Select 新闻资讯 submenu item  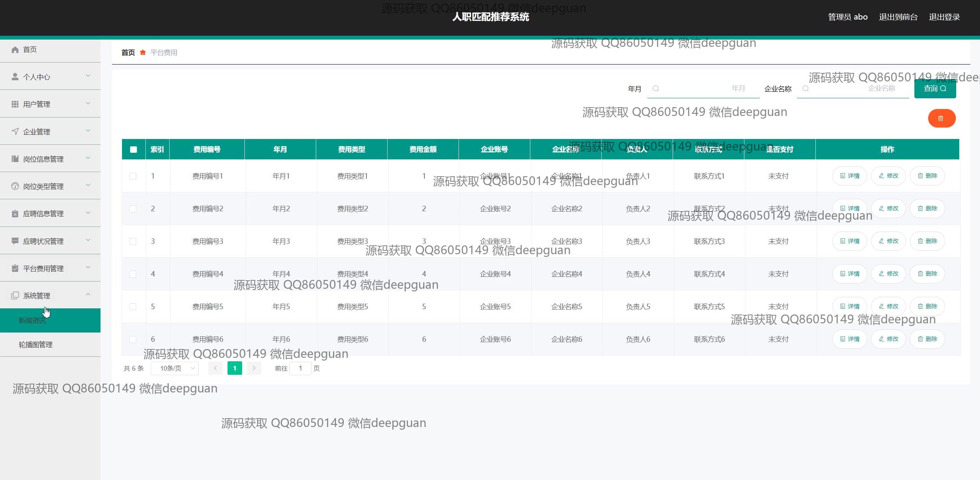point(32,320)
